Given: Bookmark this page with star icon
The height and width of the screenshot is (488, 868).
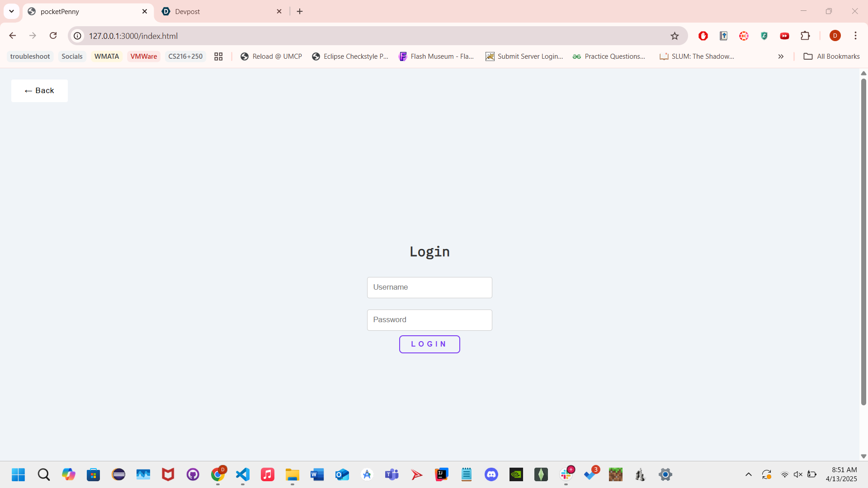Looking at the screenshot, I should coord(675,36).
